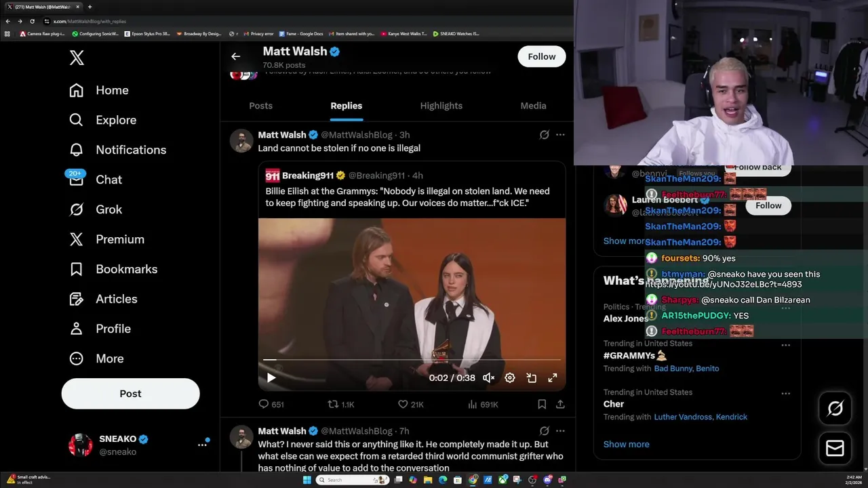The width and height of the screenshot is (868, 488).
Task: Play the Billie Eilish Grammys video
Action: click(x=271, y=378)
